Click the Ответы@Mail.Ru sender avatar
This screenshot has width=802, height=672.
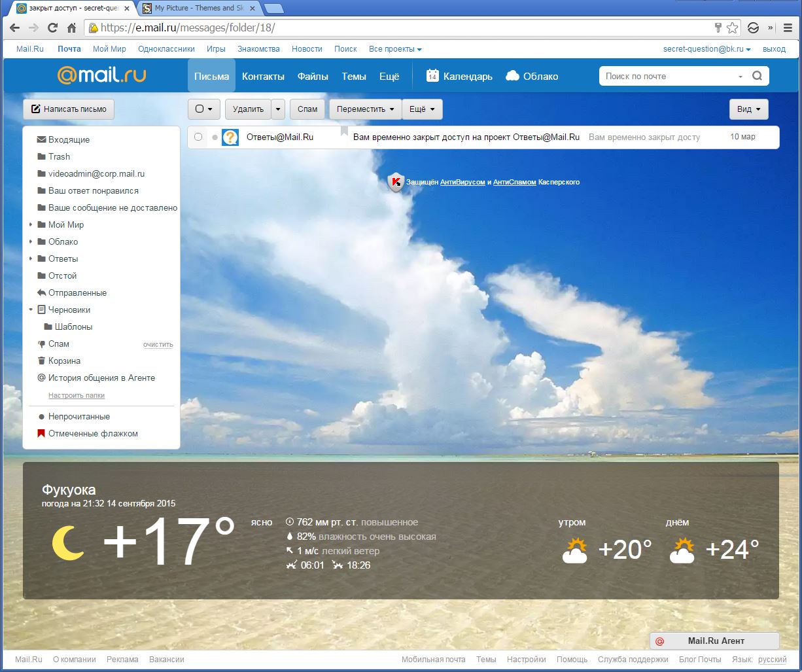[230, 137]
